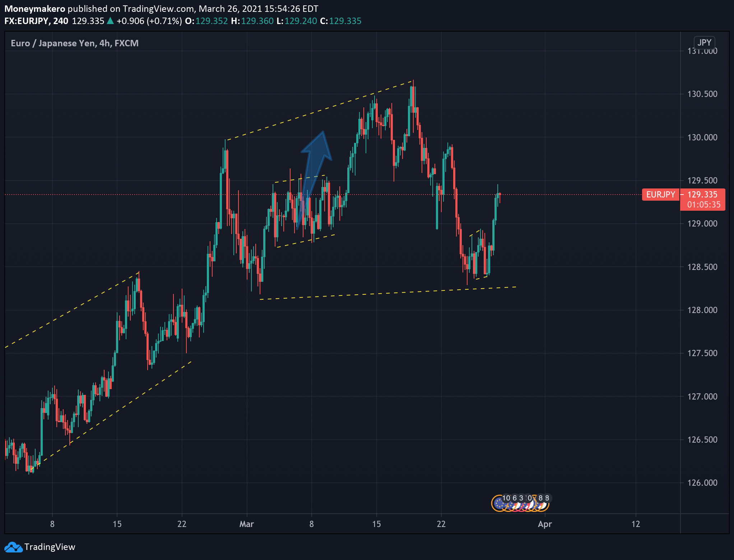The width and height of the screenshot is (734, 560).
Task: Click the 12 label on time axis
Action: [636, 524]
